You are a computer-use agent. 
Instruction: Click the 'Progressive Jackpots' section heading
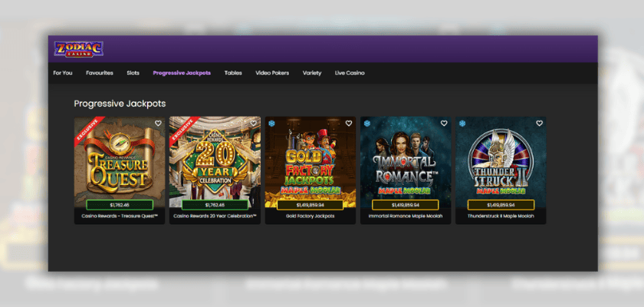(120, 104)
